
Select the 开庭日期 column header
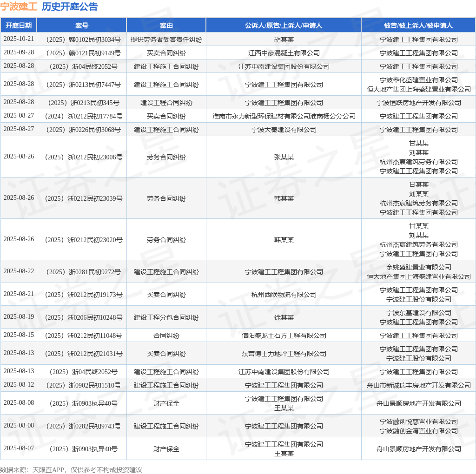pos(19,26)
